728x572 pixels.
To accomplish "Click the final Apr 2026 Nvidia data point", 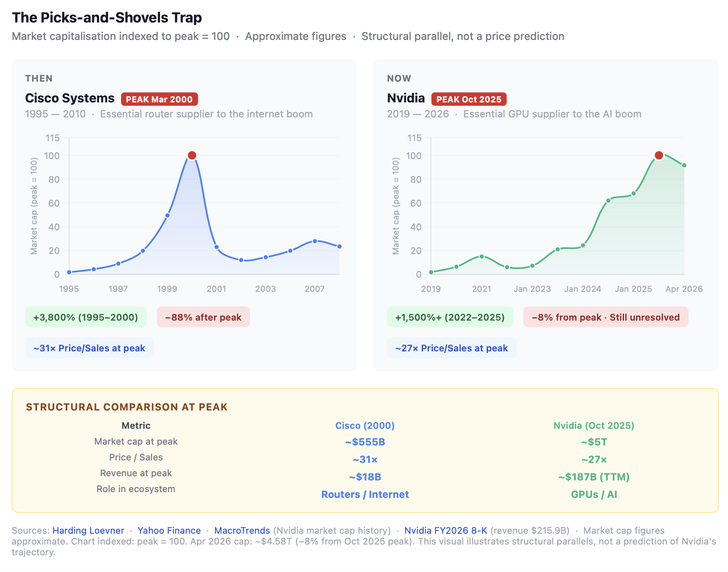I will [x=684, y=165].
